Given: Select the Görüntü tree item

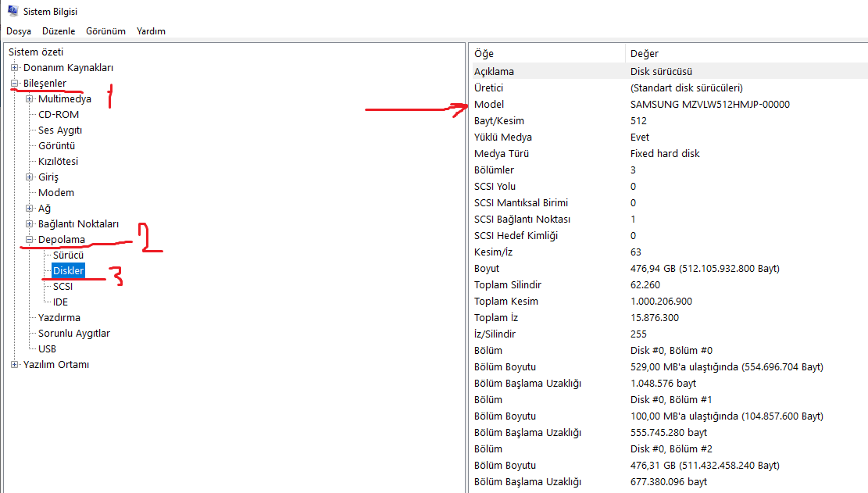Looking at the screenshot, I should pos(56,145).
